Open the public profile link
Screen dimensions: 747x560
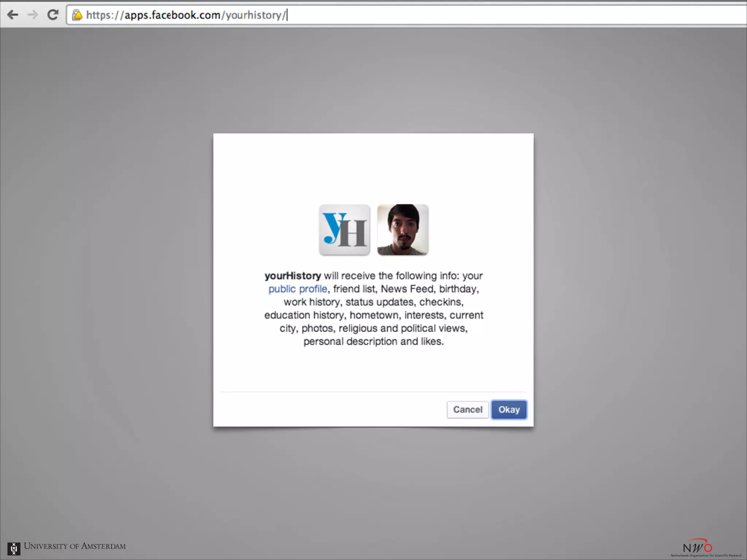(298, 289)
